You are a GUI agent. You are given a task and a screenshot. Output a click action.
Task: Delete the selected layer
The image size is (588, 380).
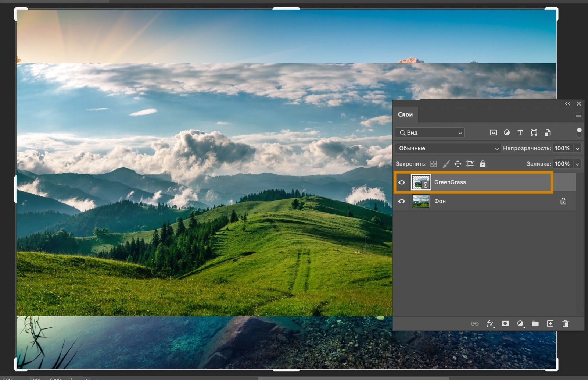click(x=565, y=324)
